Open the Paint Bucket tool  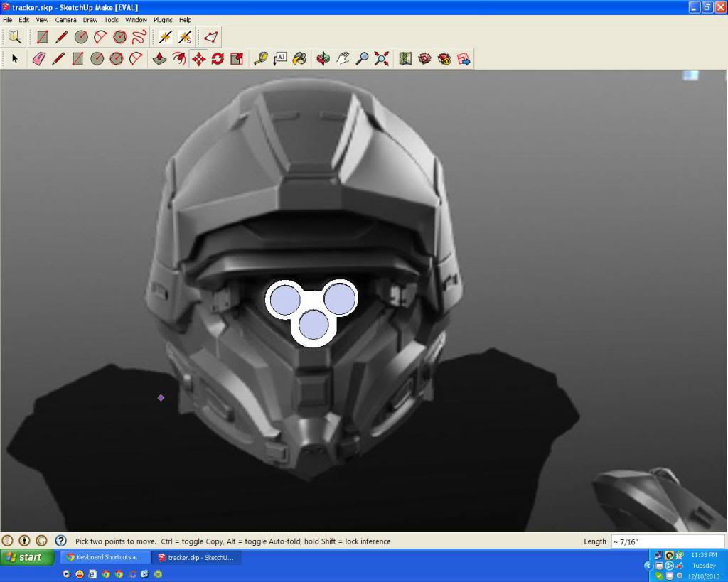(x=300, y=59)
